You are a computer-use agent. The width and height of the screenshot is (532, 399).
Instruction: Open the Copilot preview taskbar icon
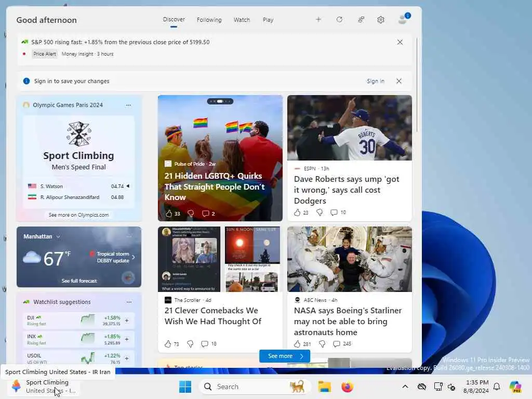point(516,387)
